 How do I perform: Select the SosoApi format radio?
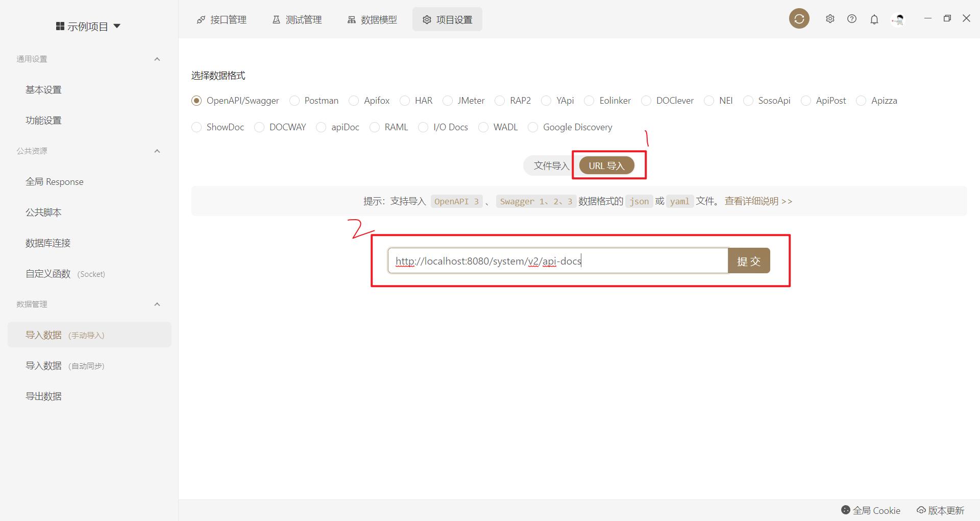click(748, 101)
